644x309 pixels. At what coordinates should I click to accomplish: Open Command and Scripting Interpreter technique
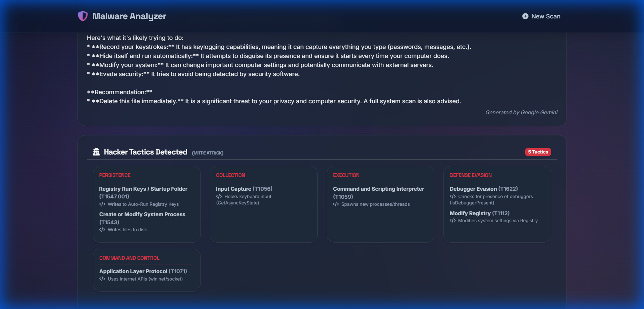(378, 189)
